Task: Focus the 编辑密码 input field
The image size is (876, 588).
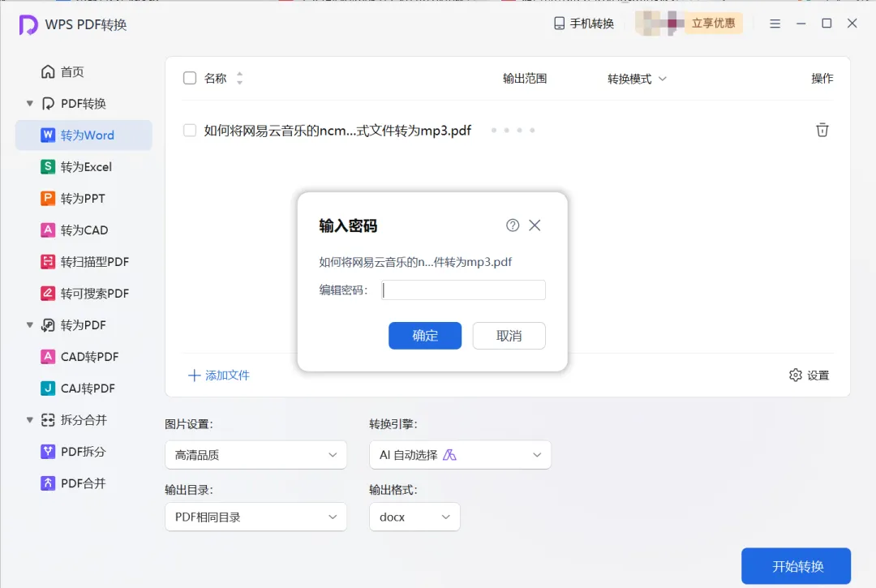Action: click(x=463, y=290)
